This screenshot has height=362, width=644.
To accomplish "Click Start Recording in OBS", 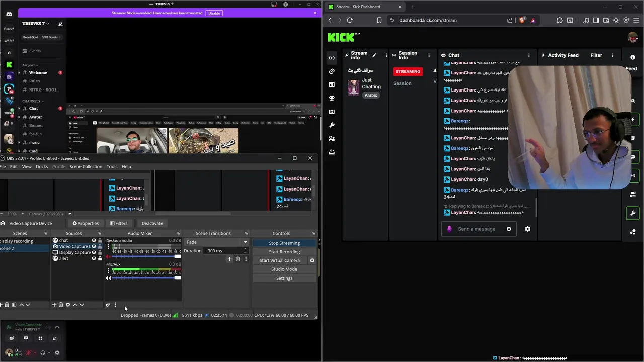I will click(284, 252).
